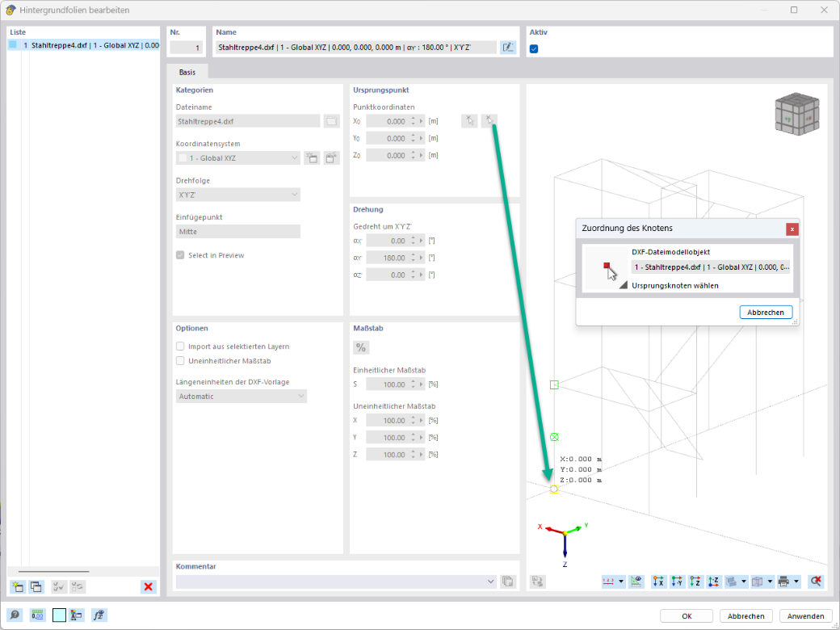Click the OK button
Image resolution: width=840 pixels, height=630 pixels.
[687, 616]
